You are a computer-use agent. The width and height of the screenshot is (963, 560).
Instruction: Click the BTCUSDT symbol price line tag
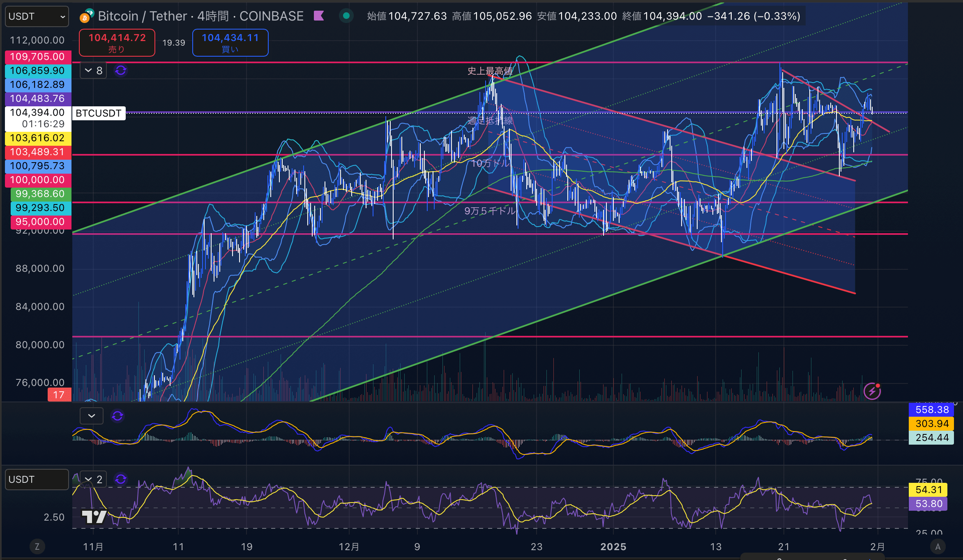[x=99, y=113]
